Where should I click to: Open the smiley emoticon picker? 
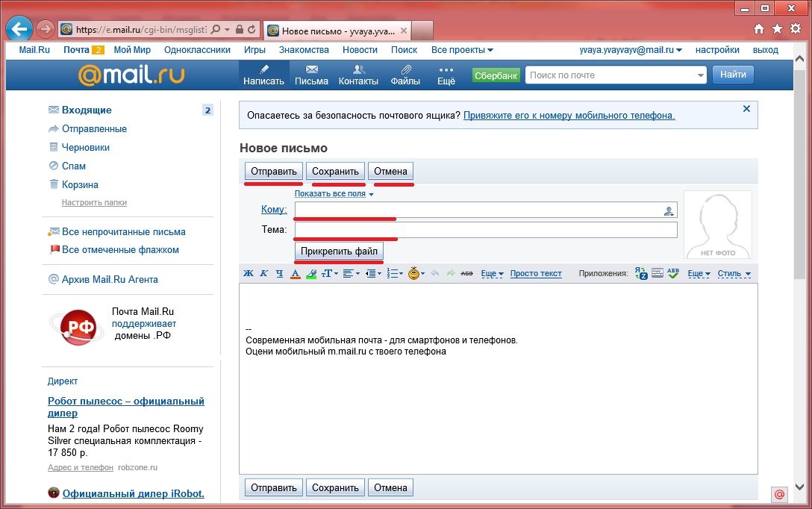(416, 273)
